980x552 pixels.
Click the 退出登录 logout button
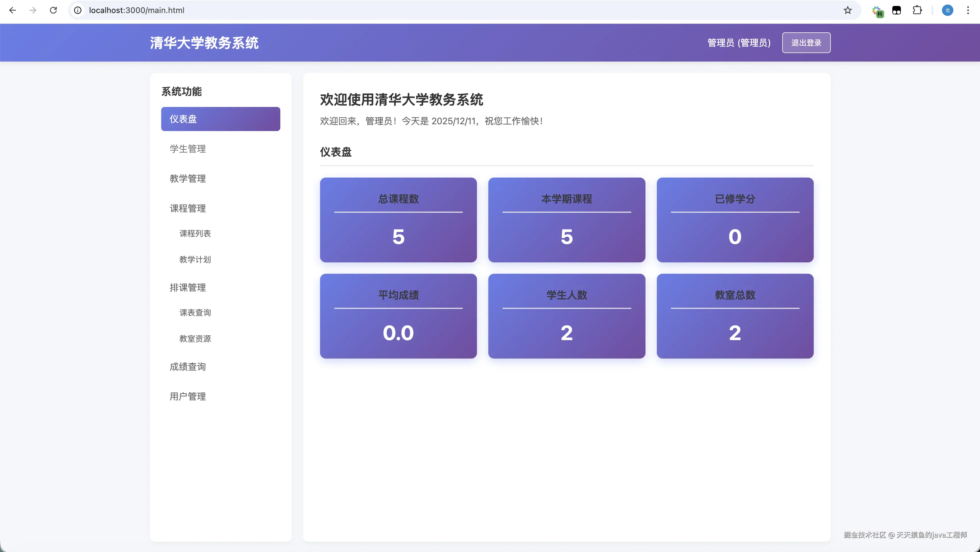point(806,43)
